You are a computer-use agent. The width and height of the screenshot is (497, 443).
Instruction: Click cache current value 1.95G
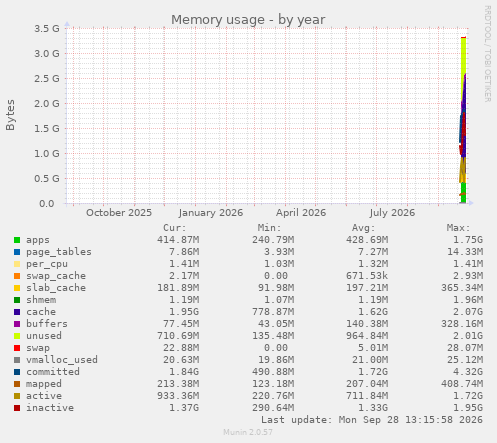184,312
